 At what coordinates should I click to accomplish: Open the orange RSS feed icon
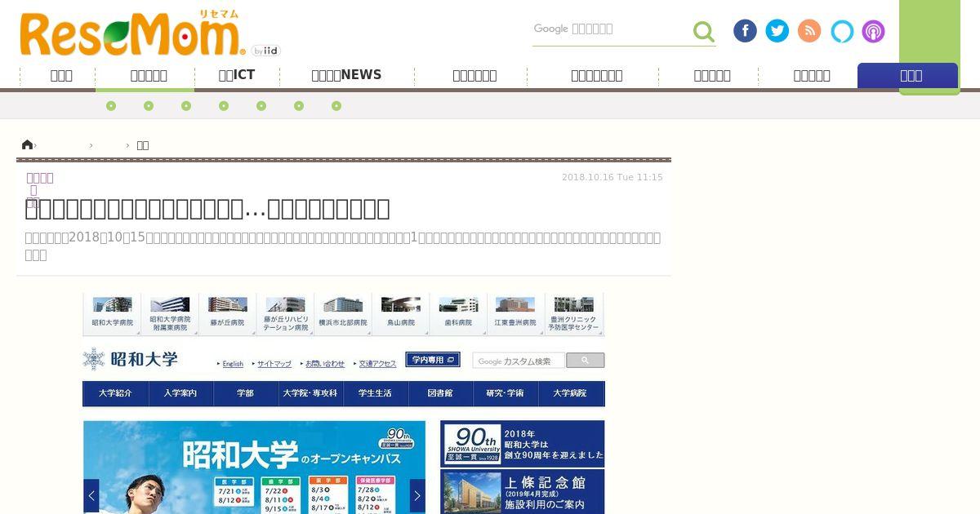click(x=809, y=31)
